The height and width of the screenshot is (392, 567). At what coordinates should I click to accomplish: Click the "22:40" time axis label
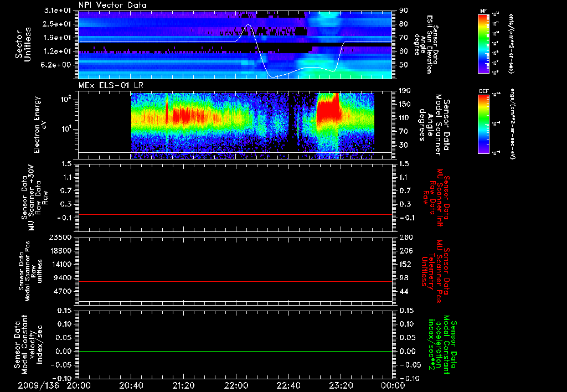[x=288, y=385]
